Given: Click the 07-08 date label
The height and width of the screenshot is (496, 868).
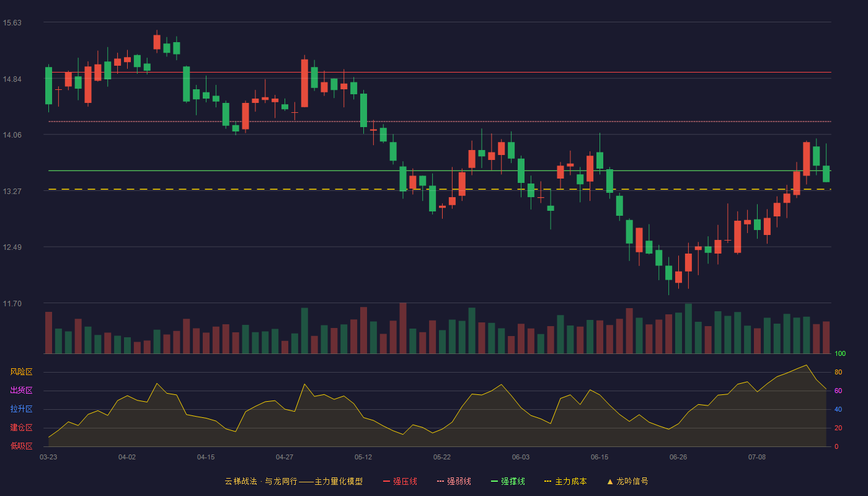Looking at the screenshot, I should (757, 457).
